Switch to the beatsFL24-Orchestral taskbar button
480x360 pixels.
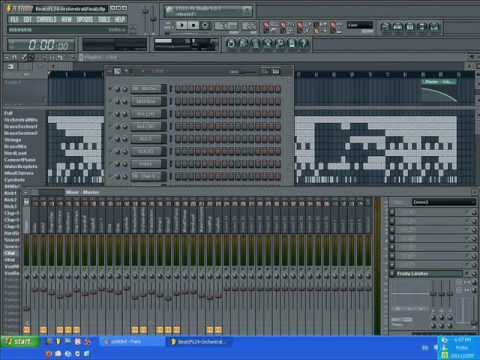click(x=200, y=342)
